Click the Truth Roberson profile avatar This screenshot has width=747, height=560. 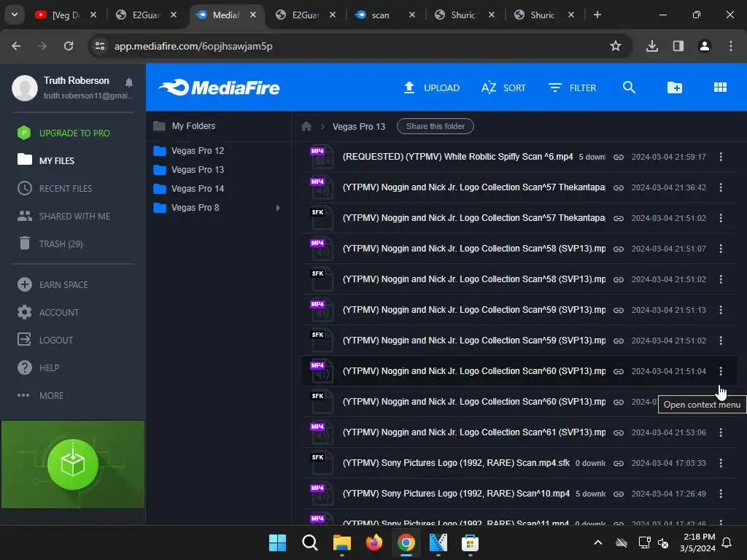25,87
